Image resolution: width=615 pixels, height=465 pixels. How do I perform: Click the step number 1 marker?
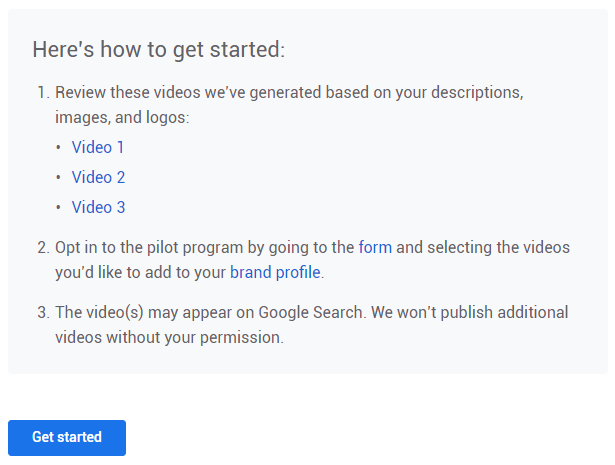[x=43, y=92]
